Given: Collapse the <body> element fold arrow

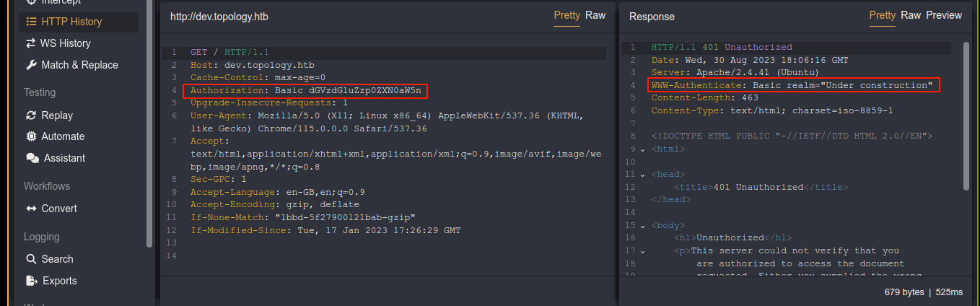Looking at the screenshot, I should click(x=642, y=226).
